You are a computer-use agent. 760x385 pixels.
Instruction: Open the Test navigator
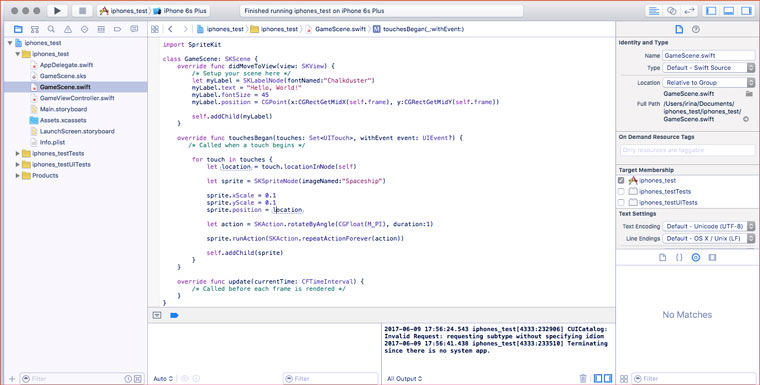pos(84,29)
